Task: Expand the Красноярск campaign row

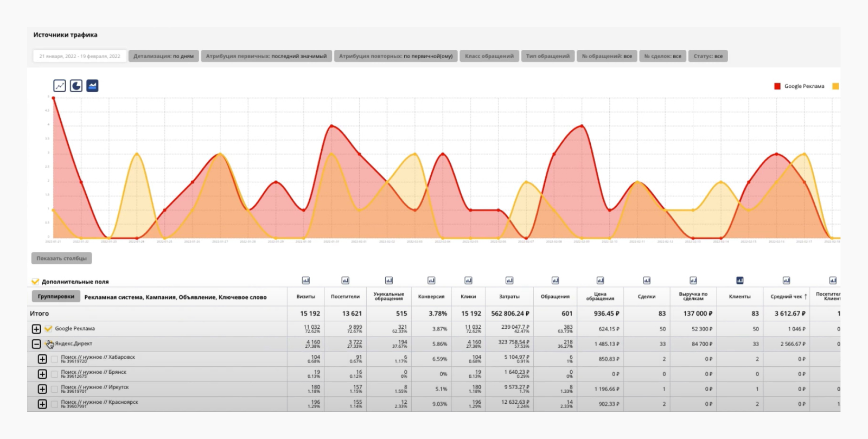Action: tap(42, 404)
